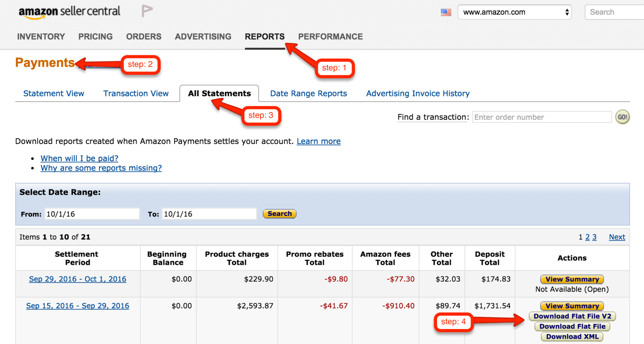Click the Next pagination link
The width and height of the screenshot is (644, 344).
coord(617,237)
